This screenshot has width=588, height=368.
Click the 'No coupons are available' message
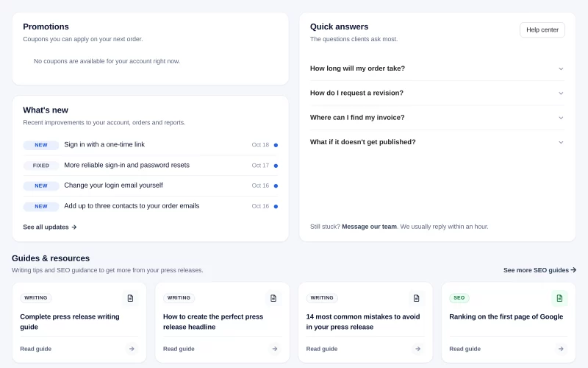click(107, 61)
